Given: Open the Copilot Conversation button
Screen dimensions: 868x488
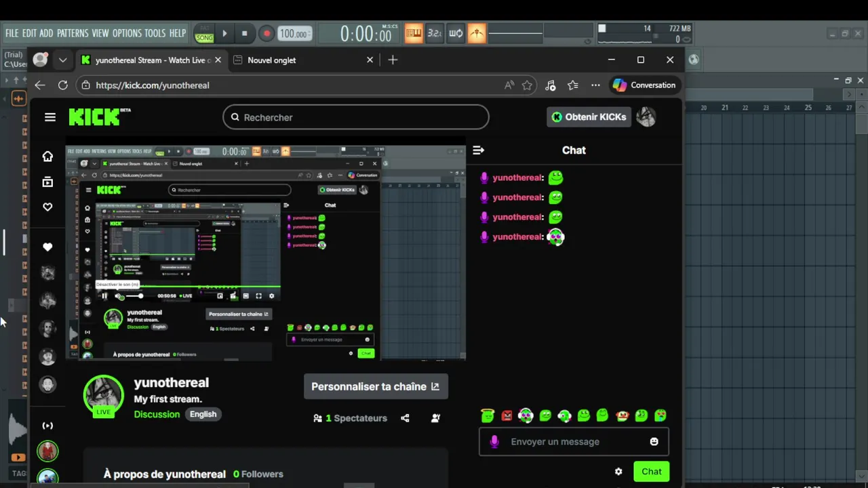Looking at the screenshot, I should coord(644,85).
